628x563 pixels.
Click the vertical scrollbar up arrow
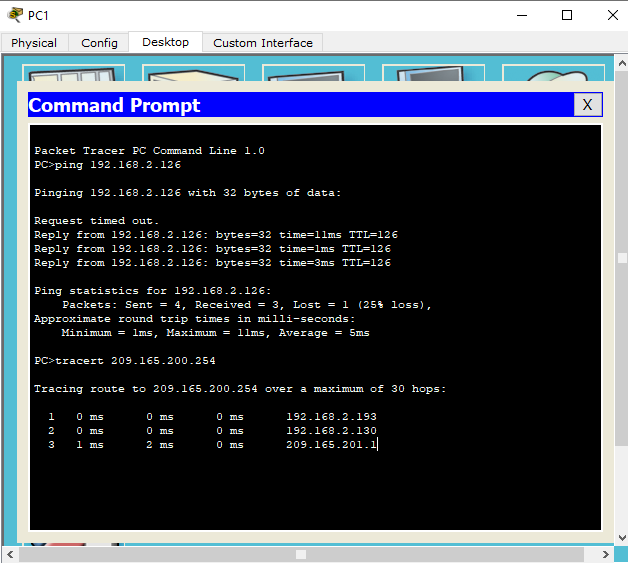622,63
